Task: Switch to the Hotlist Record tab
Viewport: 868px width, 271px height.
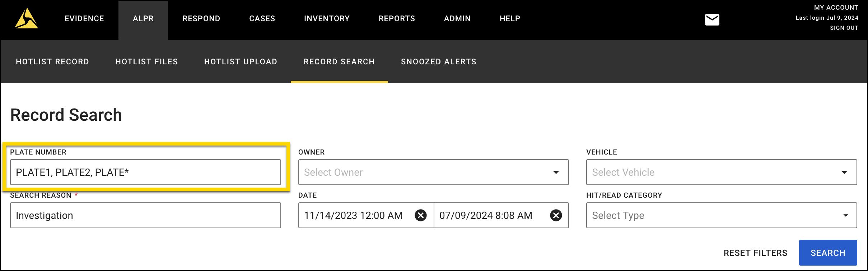Action: point(52,62)
